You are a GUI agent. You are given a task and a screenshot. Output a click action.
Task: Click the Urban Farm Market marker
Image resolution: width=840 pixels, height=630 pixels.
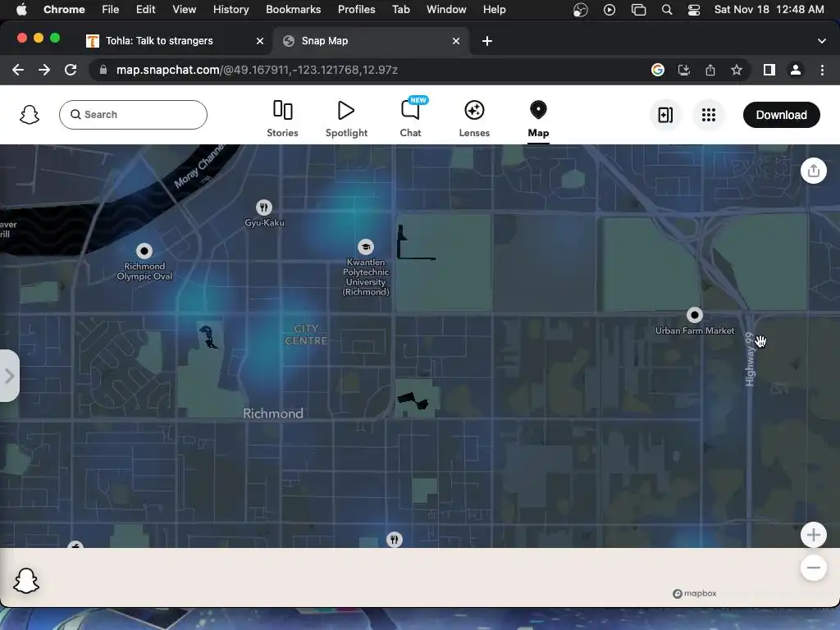694,315
